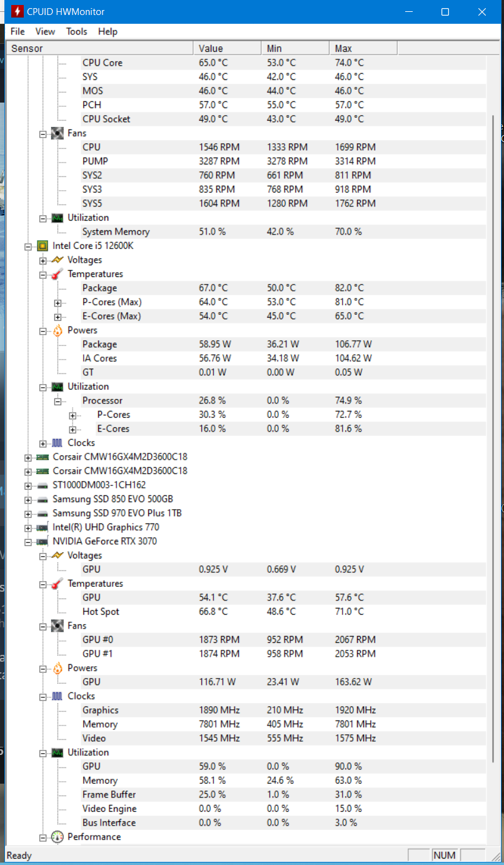Click the fan icon beside GPU Fans
The image size is (504, 865).
pyautogui.click(x=58, y=625)
